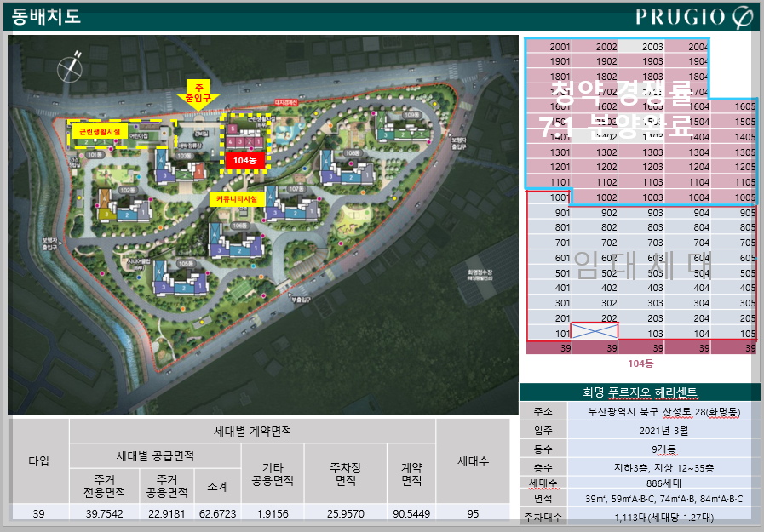Viewport: 764px width, 532px height.
Task: Select unit cell 1304
Action: [x=686, y=152]
